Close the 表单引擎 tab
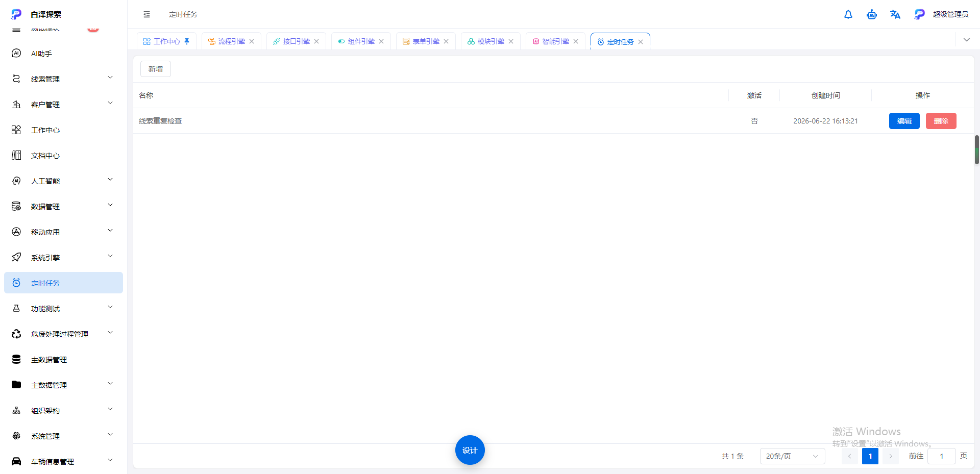The width and height of the screenshot is (980, 474). [446, 41]
